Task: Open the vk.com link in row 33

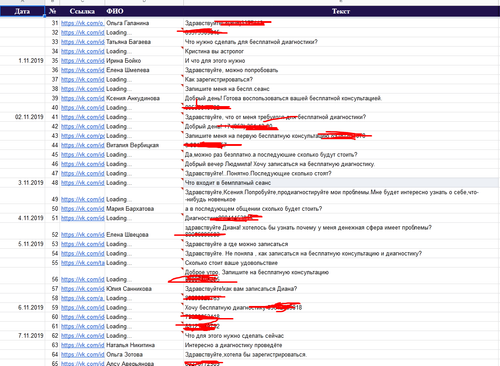Action: pyautogui.click(x=83, y=42)
